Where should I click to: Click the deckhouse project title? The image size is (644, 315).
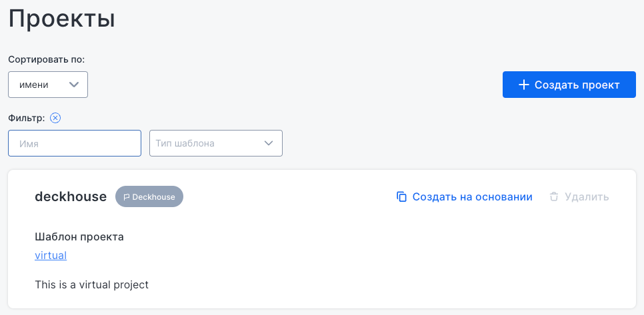(x=71, y=196)
